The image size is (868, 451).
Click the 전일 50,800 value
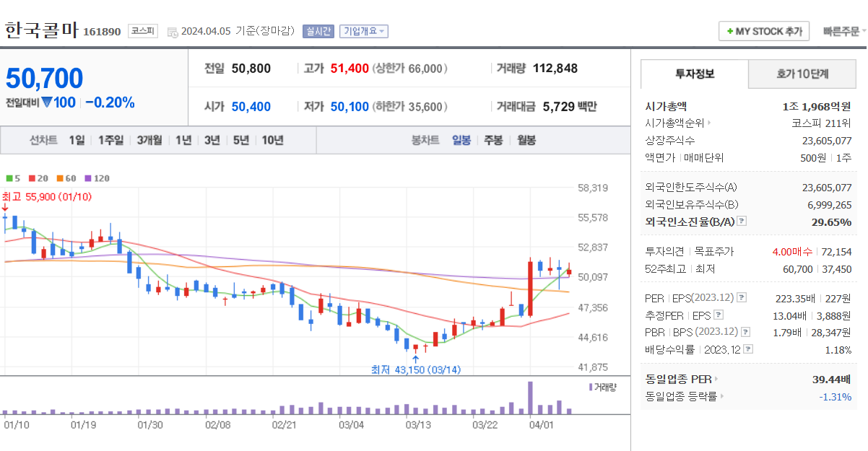point(251,69)
